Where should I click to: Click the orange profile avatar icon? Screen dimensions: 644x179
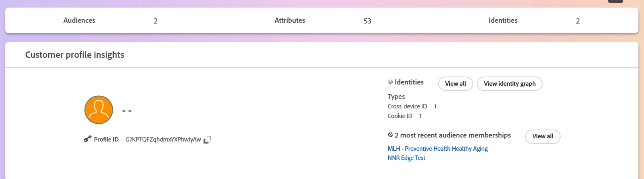click(x=99, y=110)
